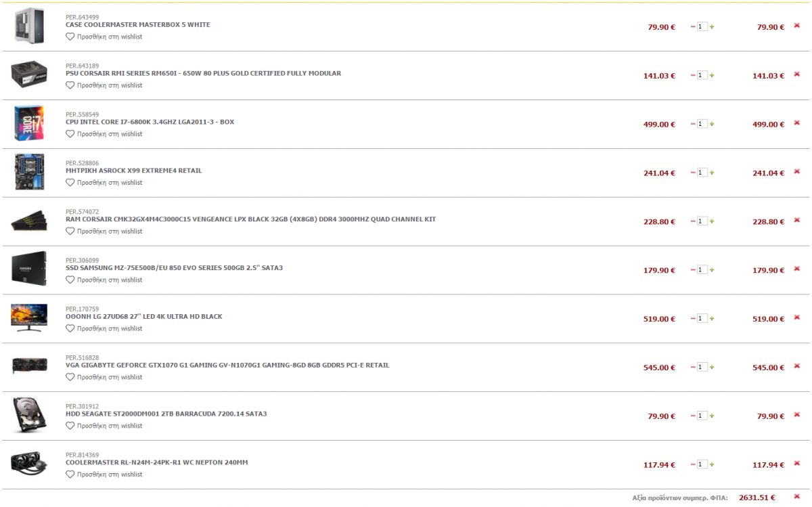Image resolution: width=812 pixels, height=507 pixels.
Task: View the white case thumbnail image
Action: [29, 26]
